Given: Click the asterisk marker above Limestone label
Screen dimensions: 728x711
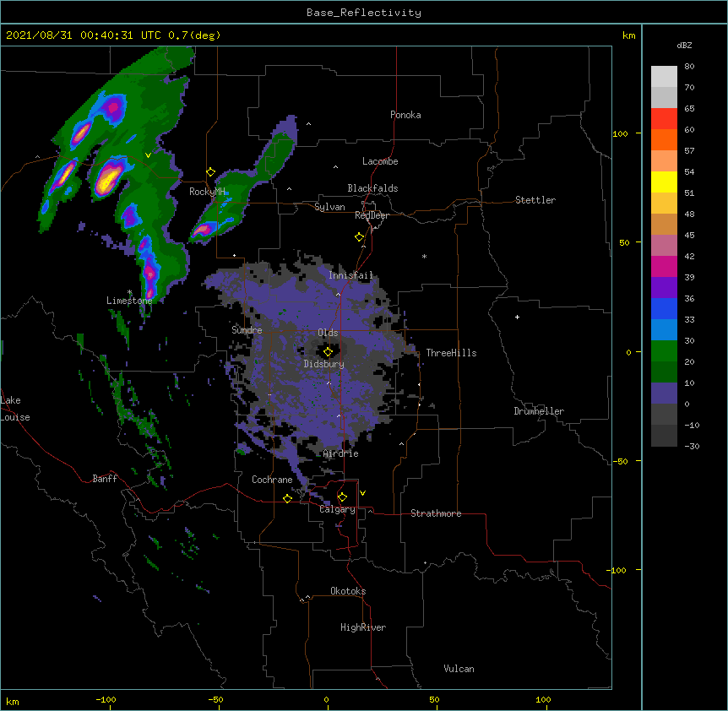Looking at the screenshot, I should 129,292.
